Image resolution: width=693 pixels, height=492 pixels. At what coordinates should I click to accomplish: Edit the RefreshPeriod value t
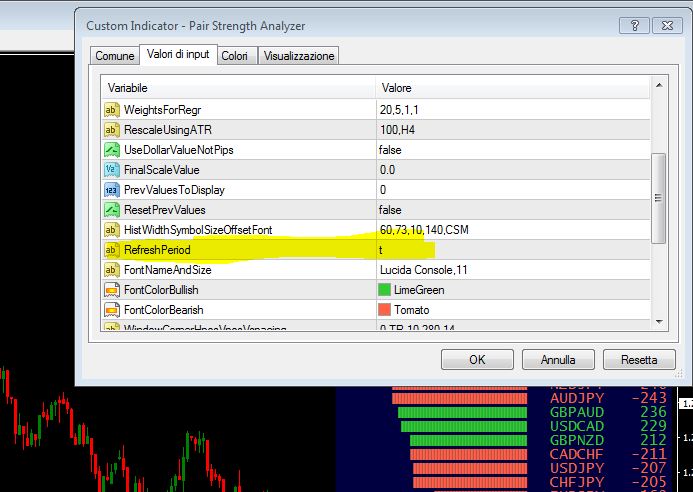(x=513, y=250)
